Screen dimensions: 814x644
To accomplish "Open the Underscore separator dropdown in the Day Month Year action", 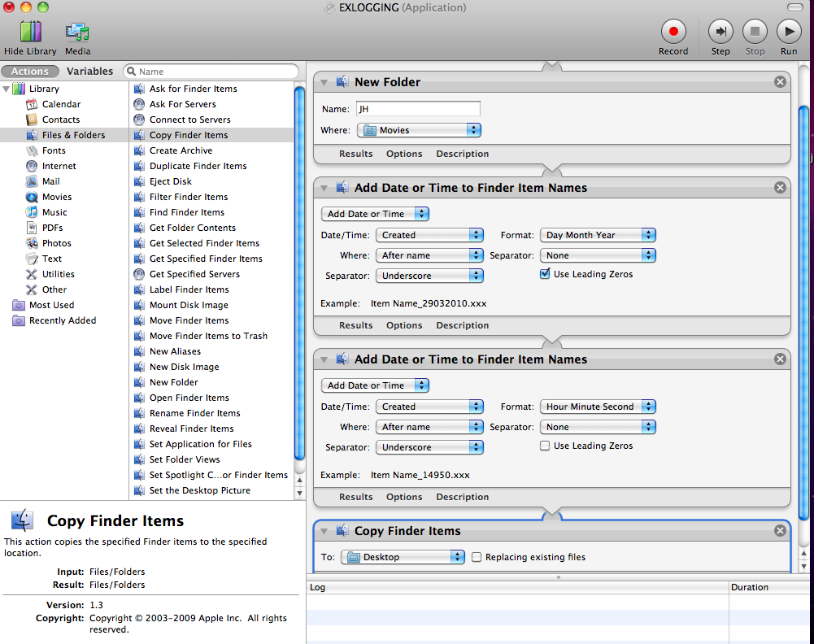I will click(429, 276).
